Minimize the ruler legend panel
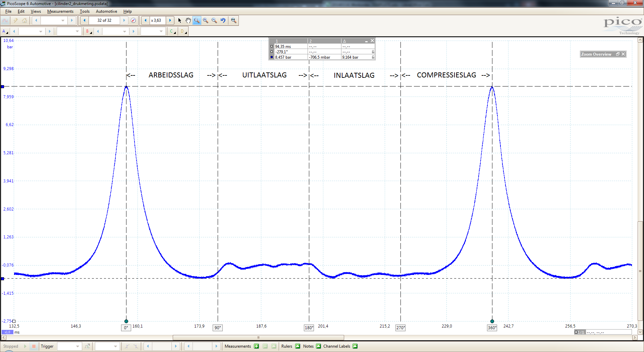The image size is (644, 352). pyautogui.click(x=366, y=41)
